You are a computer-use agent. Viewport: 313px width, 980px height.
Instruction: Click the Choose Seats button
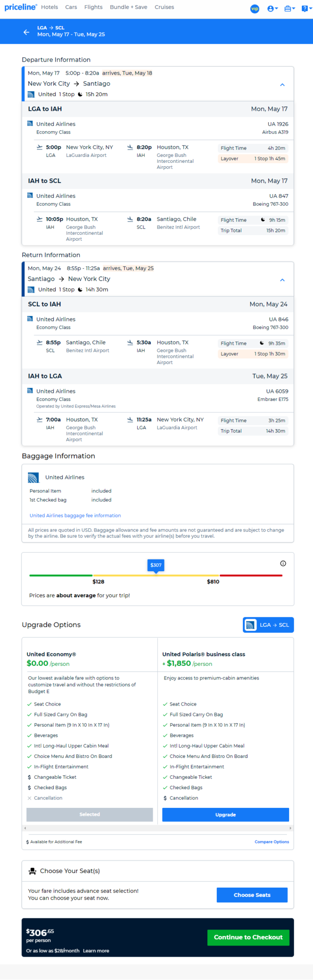click(252, 895)
